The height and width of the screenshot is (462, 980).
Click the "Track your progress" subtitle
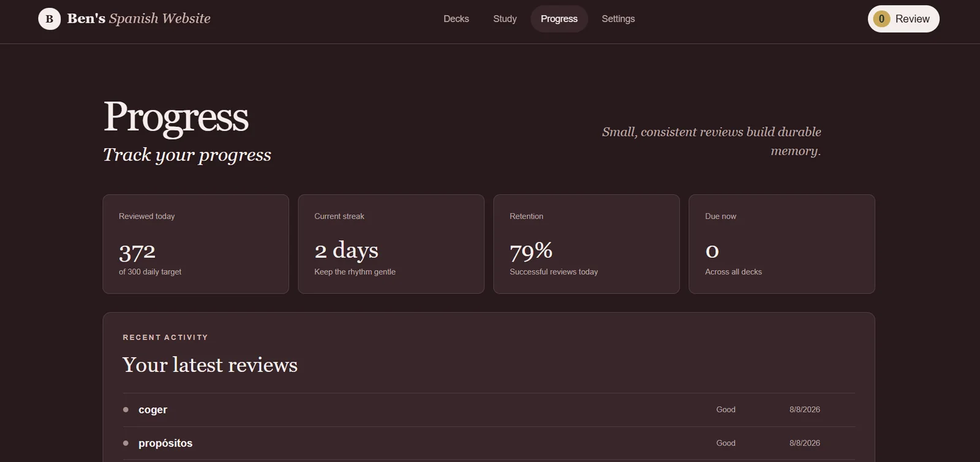tap(187, 155)
